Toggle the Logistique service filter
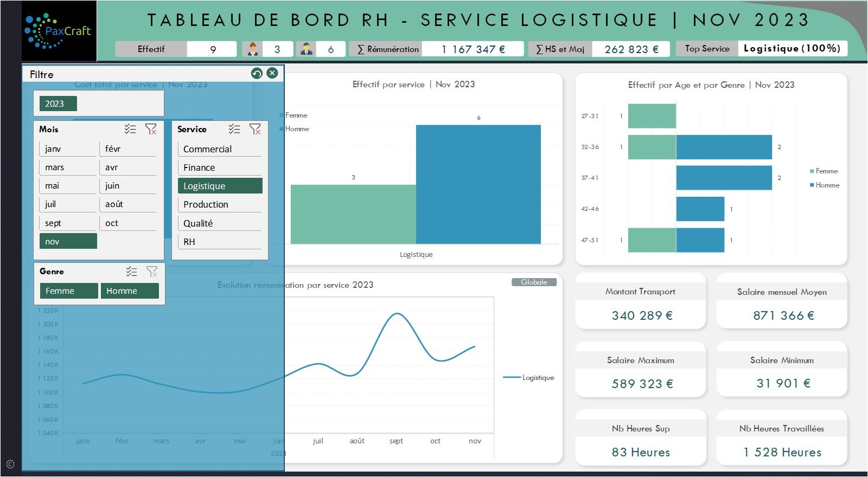This screenshot has width=868, height=477. [x=220, y=186]
